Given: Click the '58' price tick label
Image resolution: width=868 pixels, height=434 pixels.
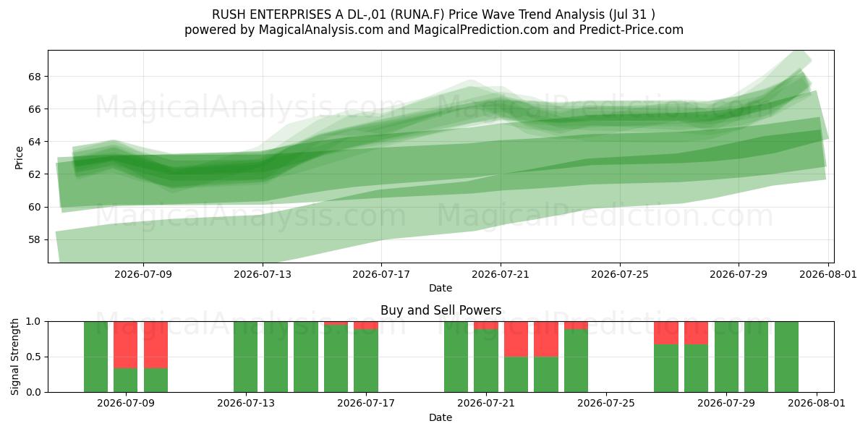Looking at the screenshot, I should 36,239.
